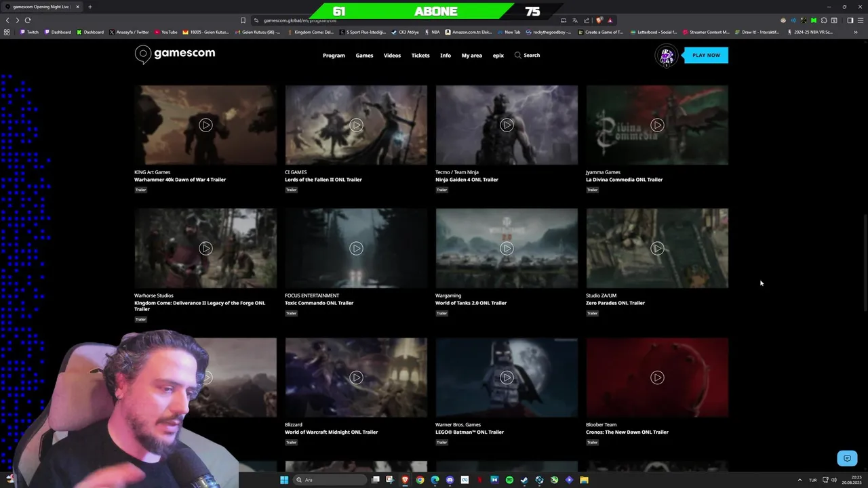Image resolution: width=868 pixels, height=488 pixels.
Task: Open the Letterboxd bookmark
Action: 654,32
